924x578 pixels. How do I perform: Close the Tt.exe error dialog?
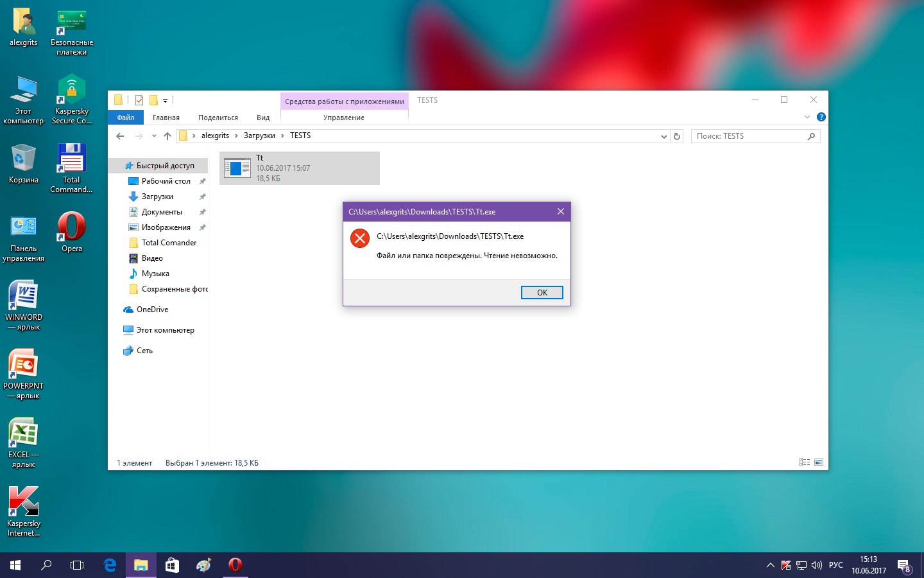(561, 211)
